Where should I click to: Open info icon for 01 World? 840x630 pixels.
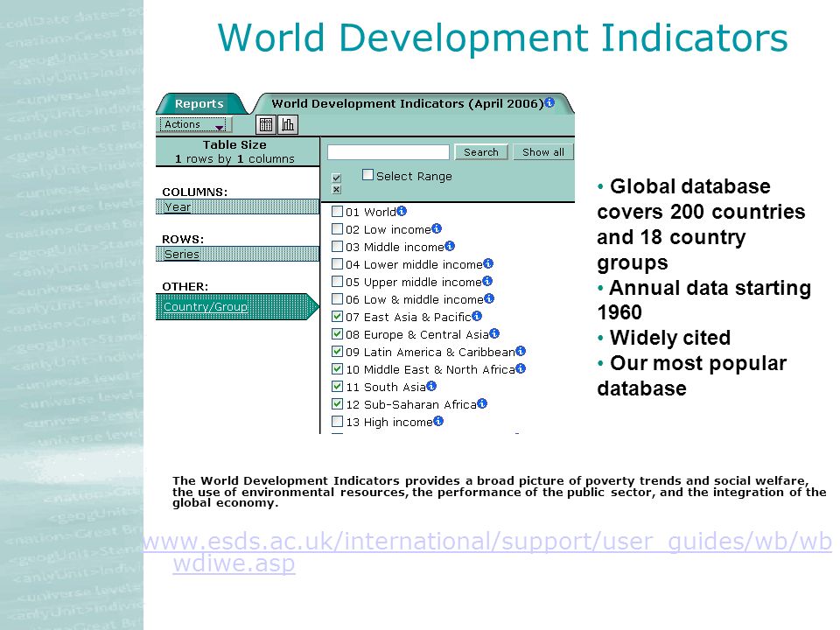point(402,211)
